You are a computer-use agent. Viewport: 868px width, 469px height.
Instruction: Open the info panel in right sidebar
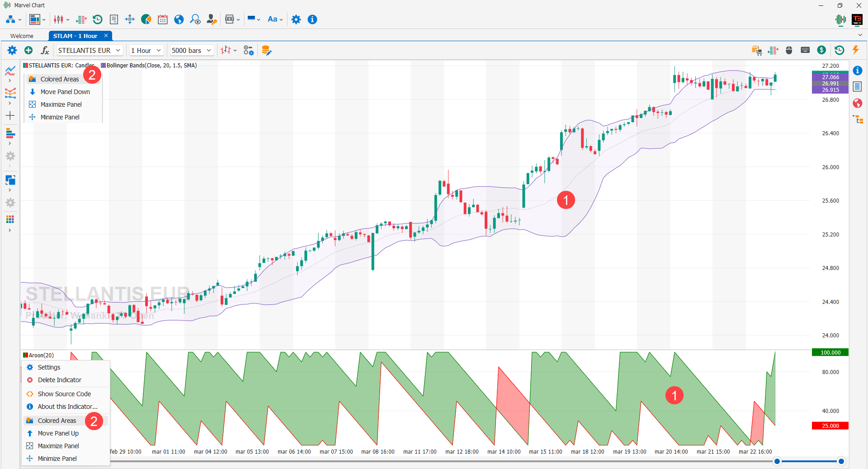click(x=858, y=71)
